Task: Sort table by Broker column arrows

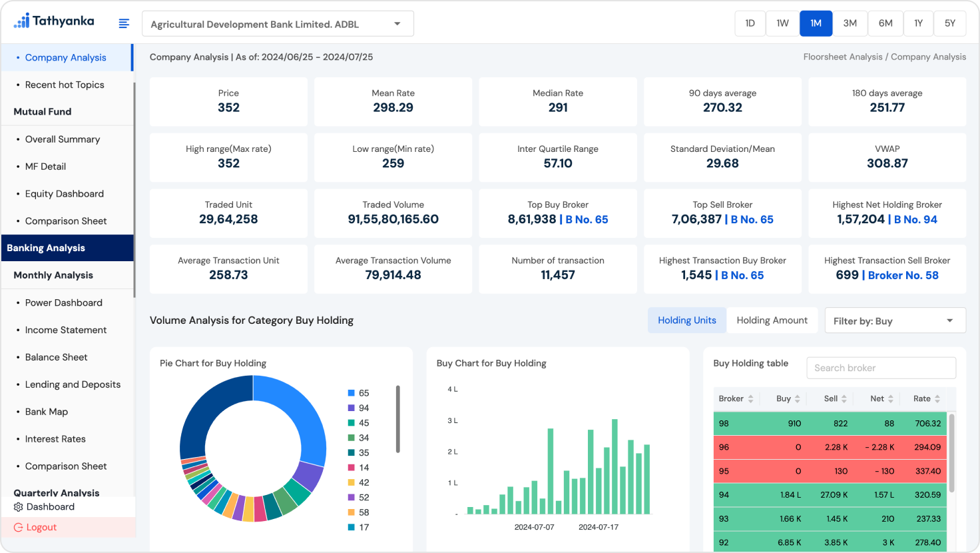Action: (x=750, y=399)
